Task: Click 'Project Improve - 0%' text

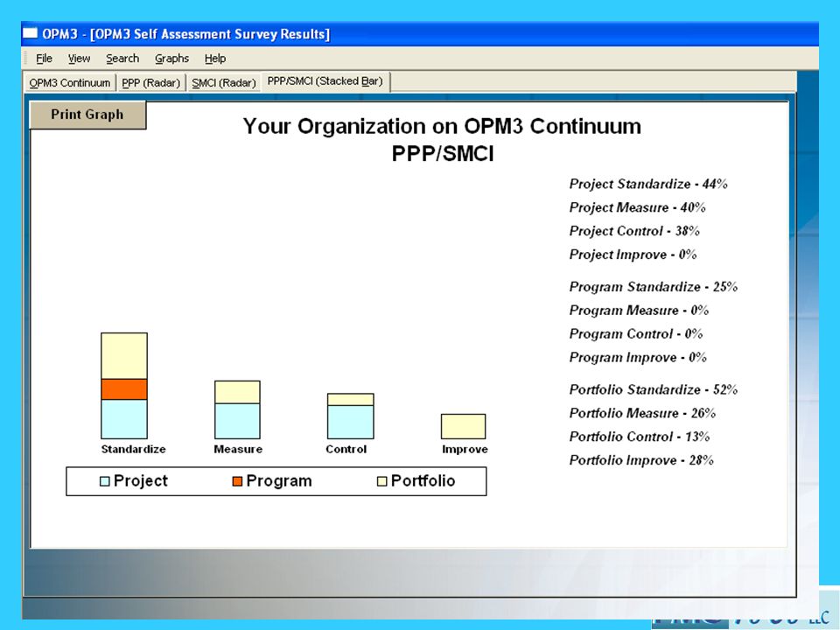Action: tap(633, 255)
